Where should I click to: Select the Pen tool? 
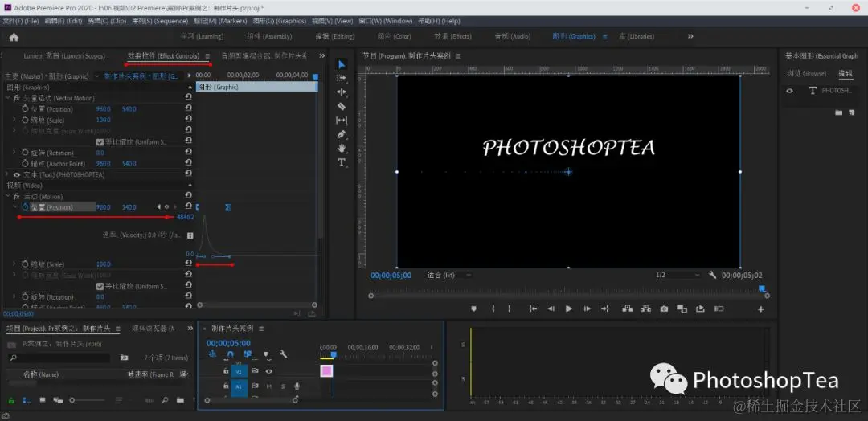point(341,134)
